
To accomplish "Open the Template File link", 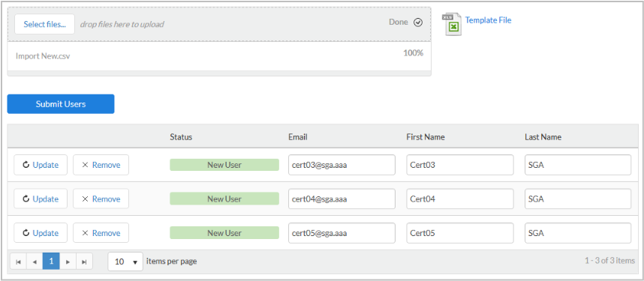I will coord(488,19).
